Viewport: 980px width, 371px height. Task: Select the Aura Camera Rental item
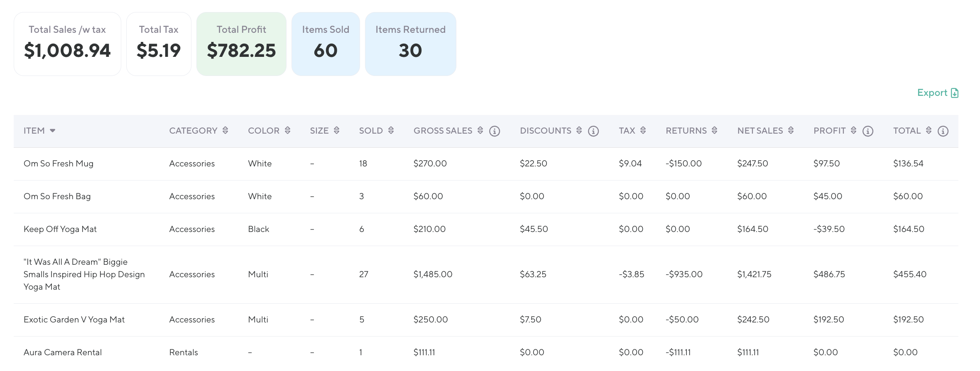tap(63, 352)
